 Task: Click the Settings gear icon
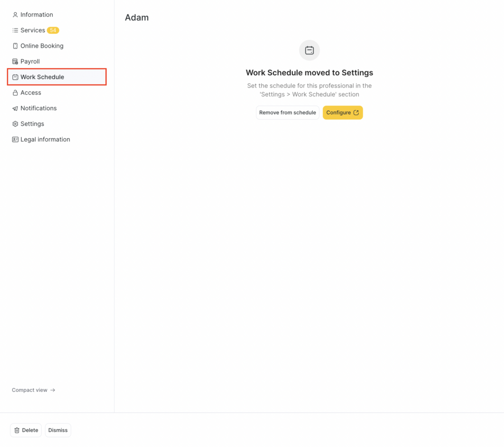click(x=15, y=124)
